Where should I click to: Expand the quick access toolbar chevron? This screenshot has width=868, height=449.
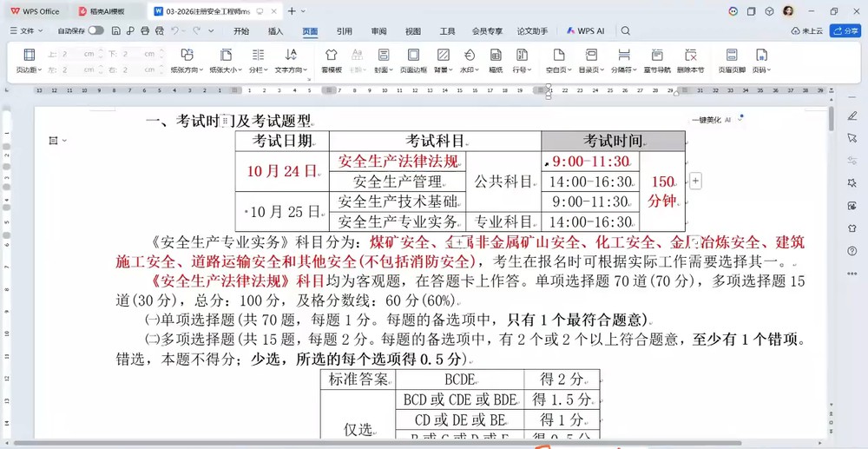pyautogui.click(x=211, y=31)
